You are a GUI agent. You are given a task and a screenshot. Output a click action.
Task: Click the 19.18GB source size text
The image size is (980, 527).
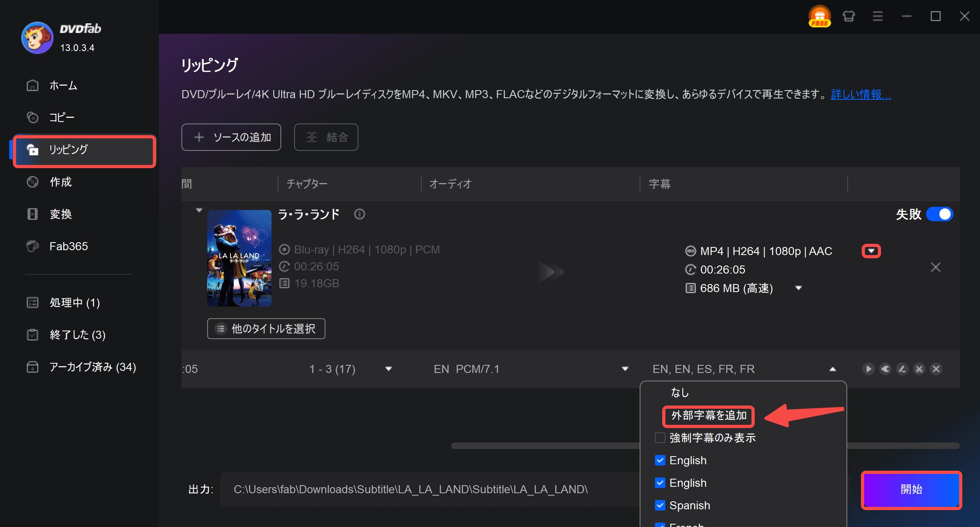[x=317, y=283]
